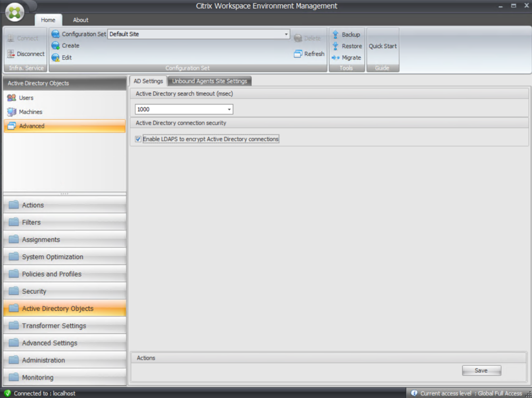Click the Edit button label
The image size is (532, 398).
pos(66,57)
